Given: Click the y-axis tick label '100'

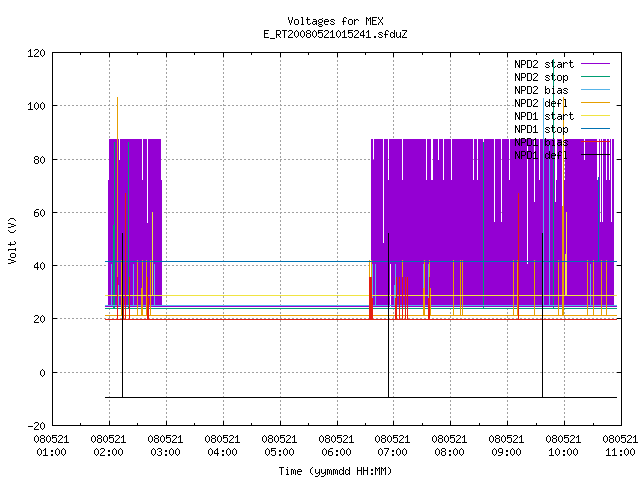Looking at the screenshot, I should pos(36,106).
